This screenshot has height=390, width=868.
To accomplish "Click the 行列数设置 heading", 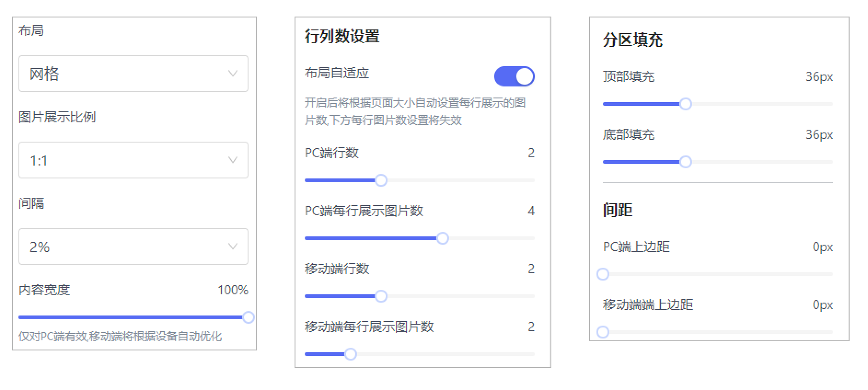I will point(342,36).
